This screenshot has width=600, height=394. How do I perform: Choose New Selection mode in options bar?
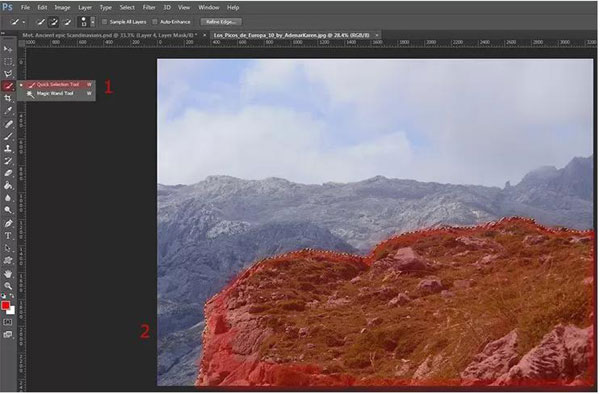coord(41,22)
